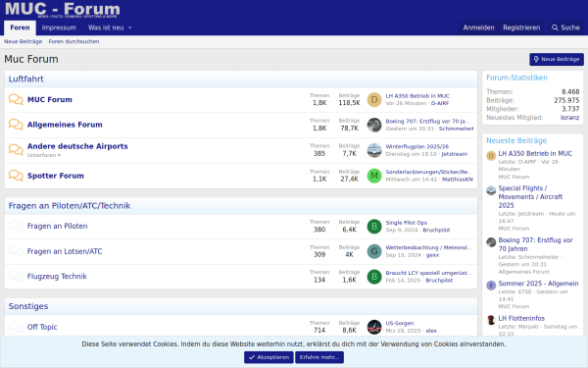The height and width of the screenshot is (368, 588).
Task: Open avatar in Allgemeines Forum row
Action: [x=374, y=125]
